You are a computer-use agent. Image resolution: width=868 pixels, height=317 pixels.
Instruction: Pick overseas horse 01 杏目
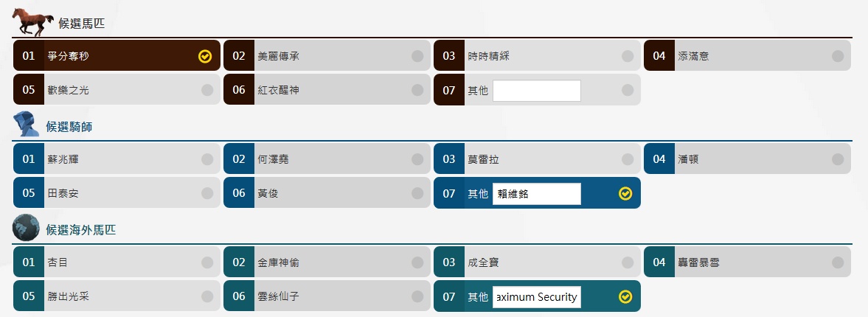click(116, 262)
